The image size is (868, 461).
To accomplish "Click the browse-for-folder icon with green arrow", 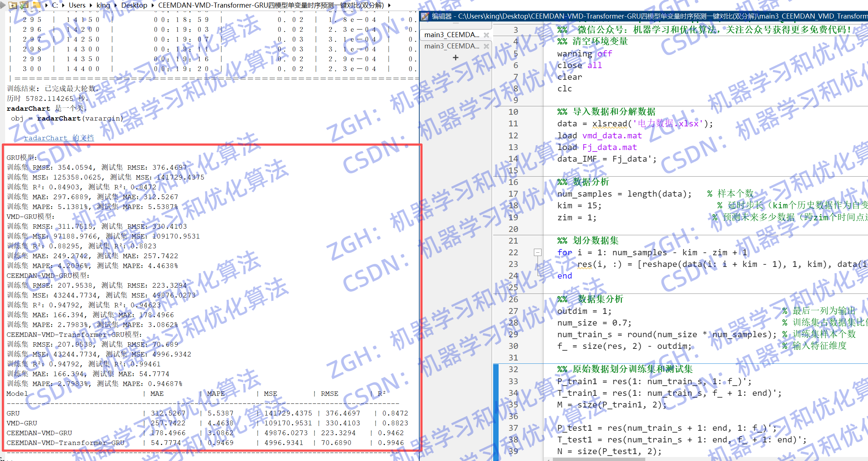I will click(24, 5).
